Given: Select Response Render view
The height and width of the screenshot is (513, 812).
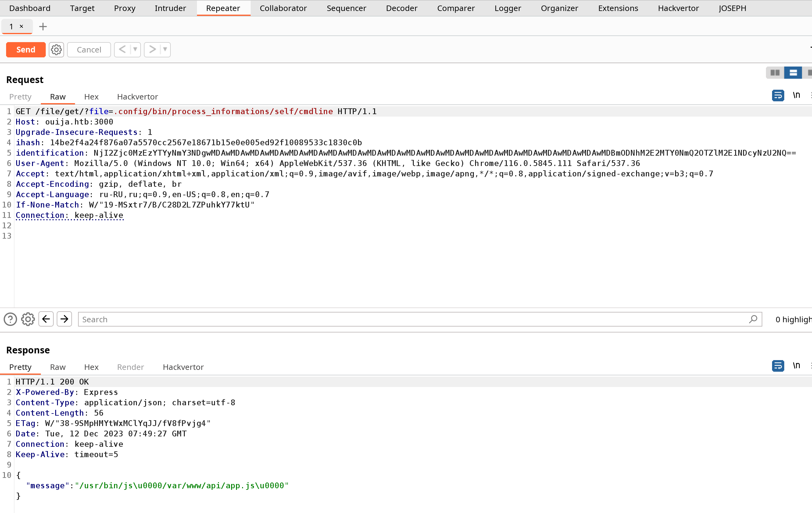Looking at the screenshot, I should [x=131, y=367].
